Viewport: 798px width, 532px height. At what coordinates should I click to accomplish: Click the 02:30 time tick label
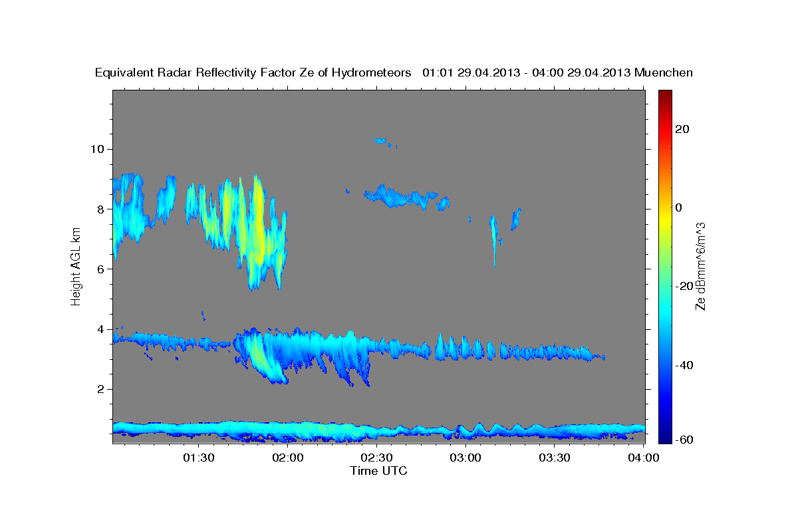pos(376,458)
